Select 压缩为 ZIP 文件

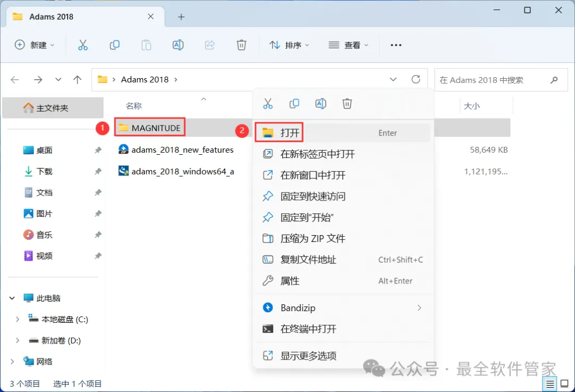[x=343, y=238]
